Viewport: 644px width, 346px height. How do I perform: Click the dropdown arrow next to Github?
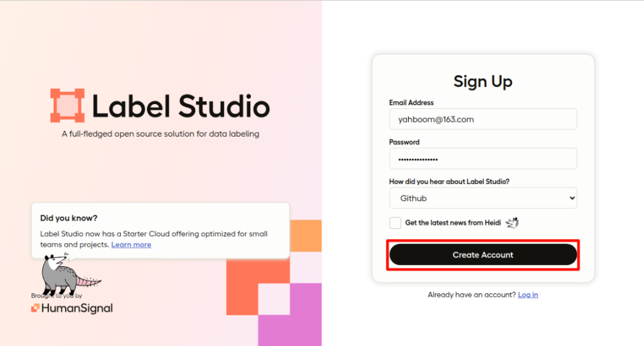pyautogui.click(x=571, y=198)
